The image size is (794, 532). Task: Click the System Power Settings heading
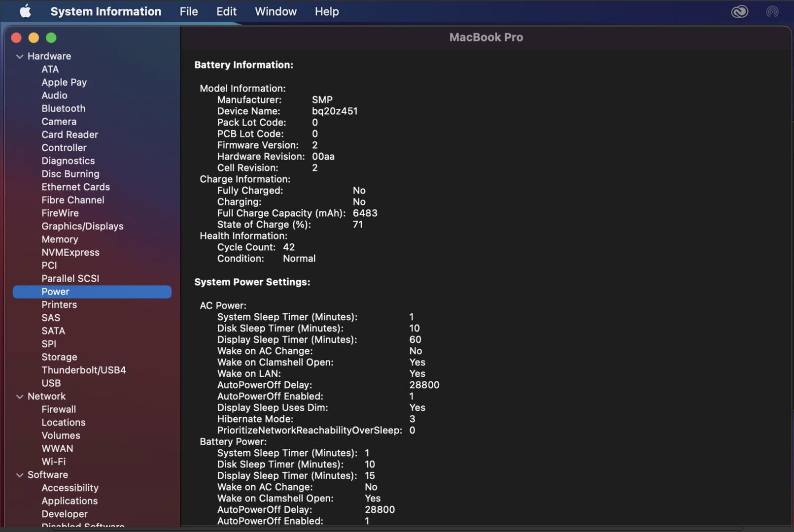pyautogui.click(x=252, y=282)
